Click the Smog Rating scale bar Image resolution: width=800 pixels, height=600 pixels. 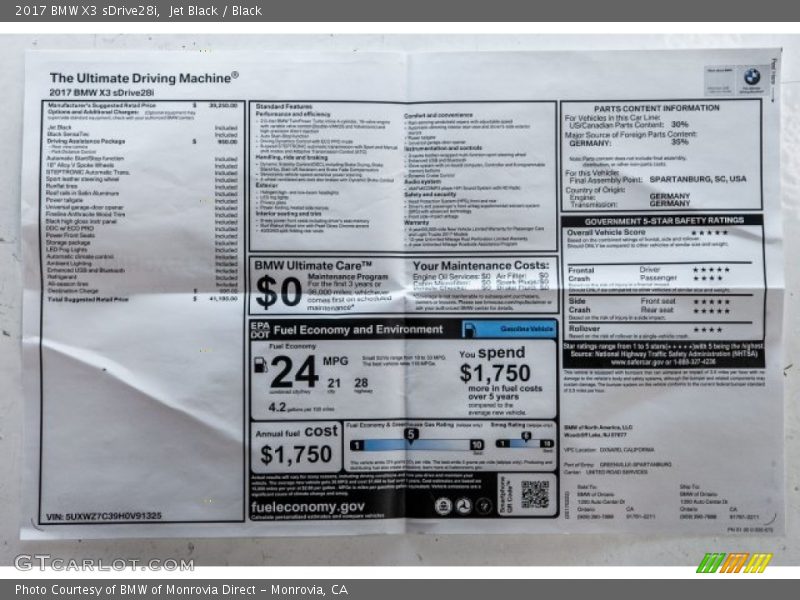pyautogui.click(x=525, y=443)
